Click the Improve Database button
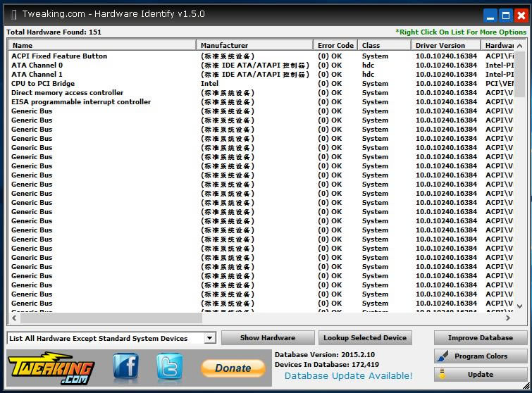This screenshot has width=532, height=393. coord(481,338)
